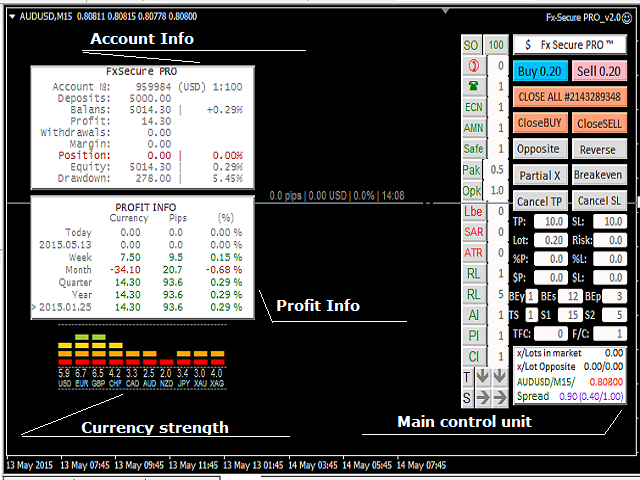Click the right-hand down arrow in T row
This screenshot has width=640, height=480.
[x=499, y=377]
